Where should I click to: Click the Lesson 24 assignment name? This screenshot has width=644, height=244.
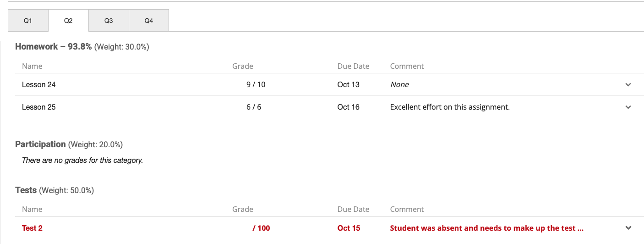point(39,85)
